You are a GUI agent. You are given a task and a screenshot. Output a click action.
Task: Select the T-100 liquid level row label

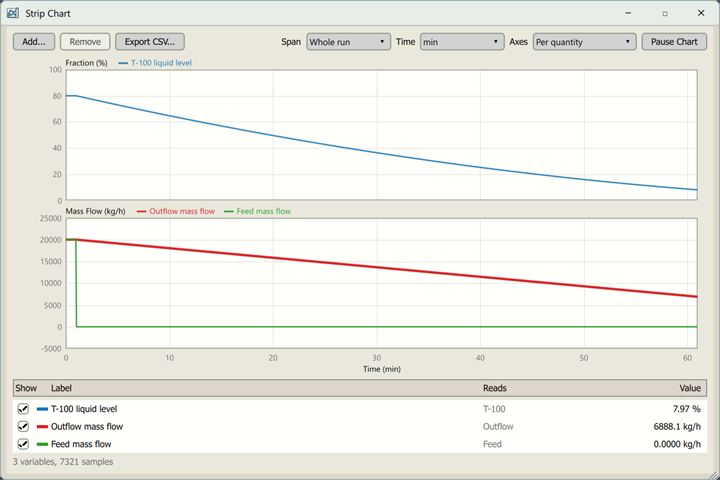tap(84, 409)
